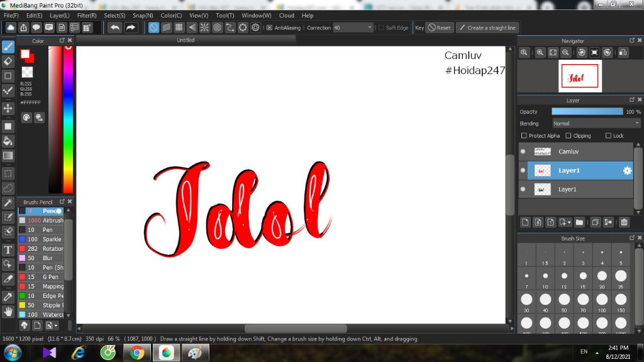The image size is (644, 362).
Task: Enable Clipping checkbox
Action: point(569,136)
